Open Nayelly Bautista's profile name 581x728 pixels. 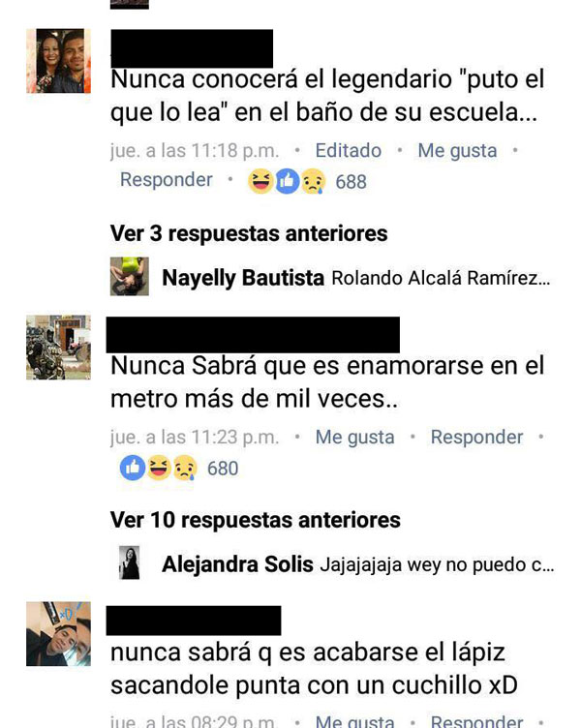pyautogui.click(x=243, y=278)
